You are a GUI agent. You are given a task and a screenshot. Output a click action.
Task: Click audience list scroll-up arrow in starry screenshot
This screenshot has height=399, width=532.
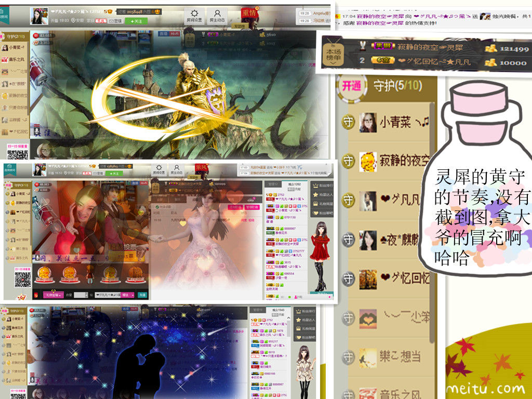pyautogui.click(x=289, y=318)
